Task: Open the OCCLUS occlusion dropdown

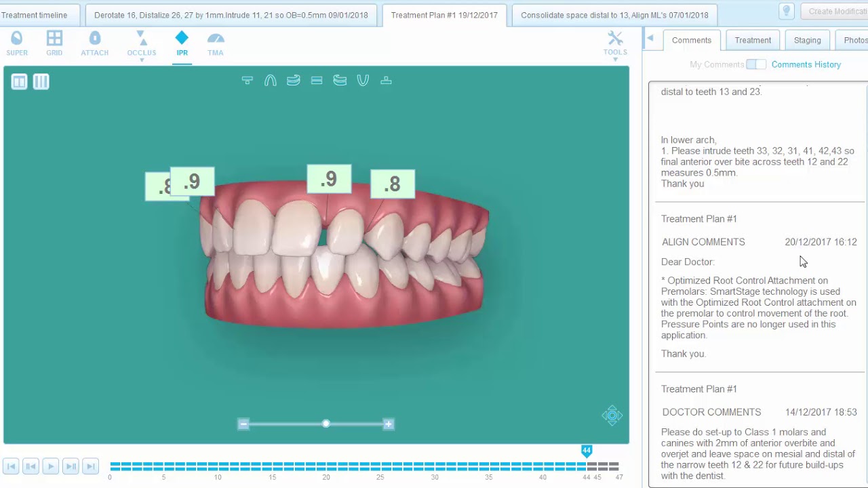Action: click(142, 45)
